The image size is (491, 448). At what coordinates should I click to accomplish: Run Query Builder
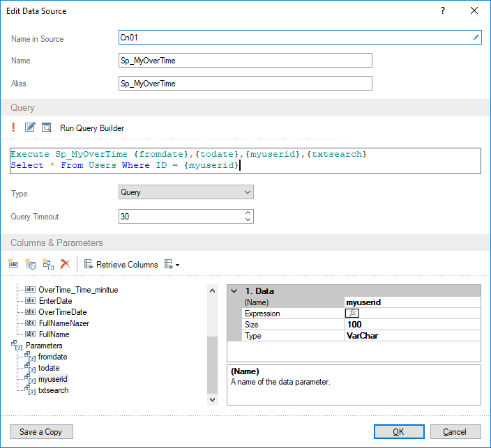[x=92, y=128]
